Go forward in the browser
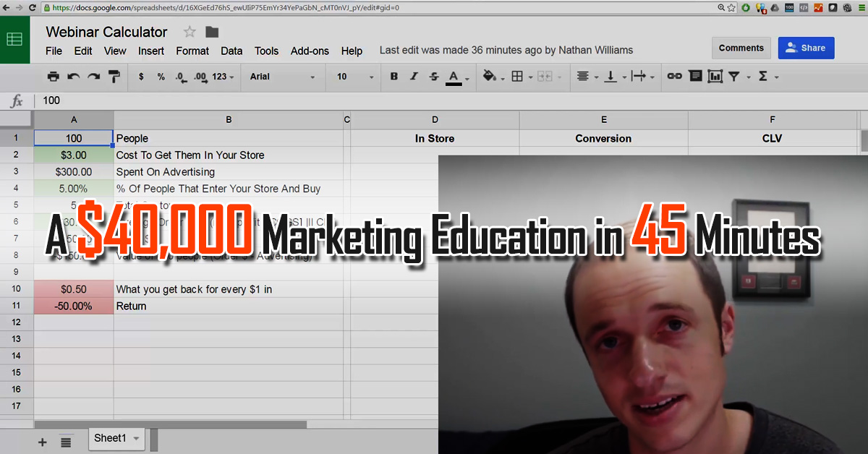Image resolution: width=868 pixels, height=454 pixels. click(x=20, y=7)
